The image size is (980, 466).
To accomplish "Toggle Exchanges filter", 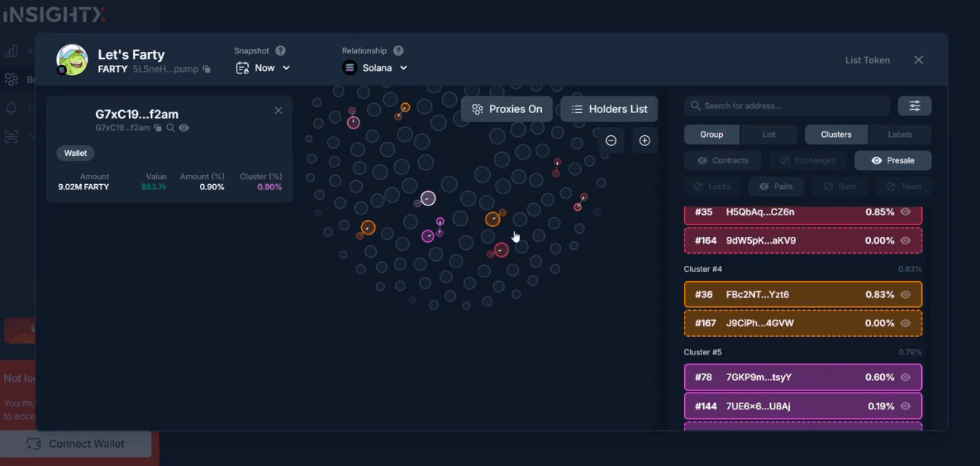I will 808,160.
